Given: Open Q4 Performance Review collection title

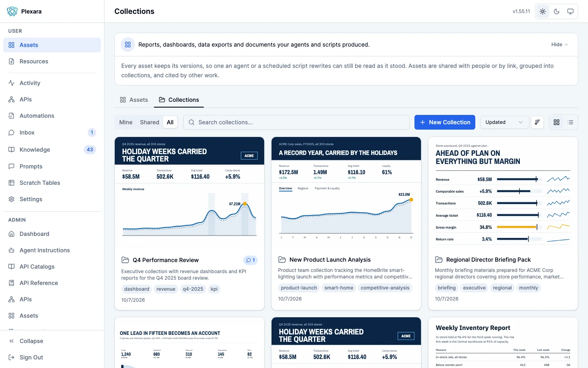Looking at the screenshot, I should [165, 260].
